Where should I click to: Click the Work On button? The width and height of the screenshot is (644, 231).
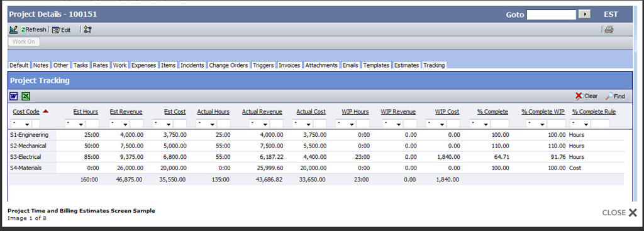coord(24,41)
